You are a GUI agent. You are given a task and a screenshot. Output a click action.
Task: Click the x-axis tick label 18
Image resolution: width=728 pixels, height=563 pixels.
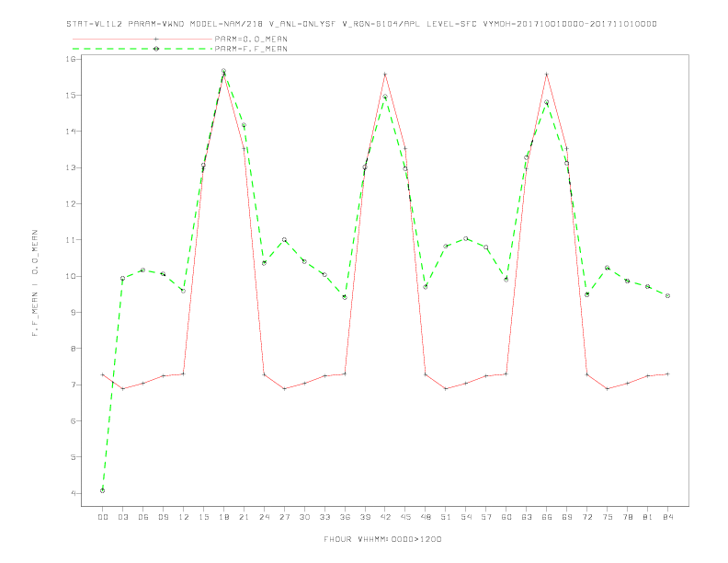click(x=223, y=517)
